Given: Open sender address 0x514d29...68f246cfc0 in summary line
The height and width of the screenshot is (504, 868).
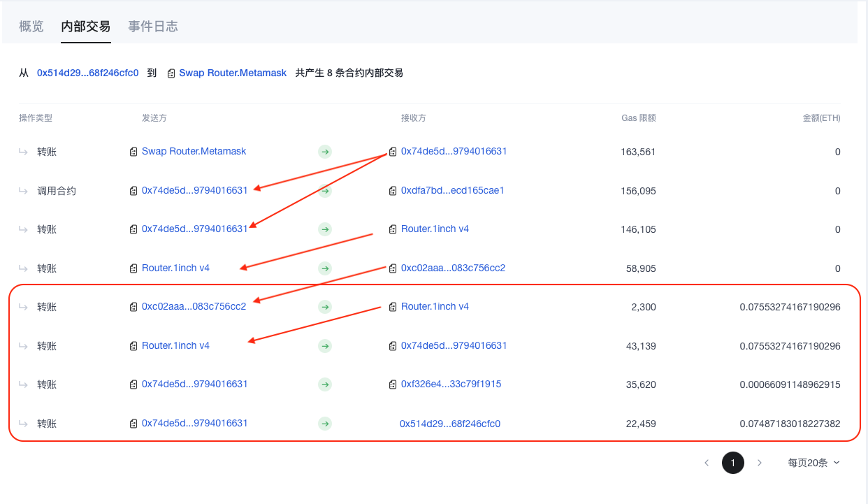Looking at the screenshot, I should point(87,73).
